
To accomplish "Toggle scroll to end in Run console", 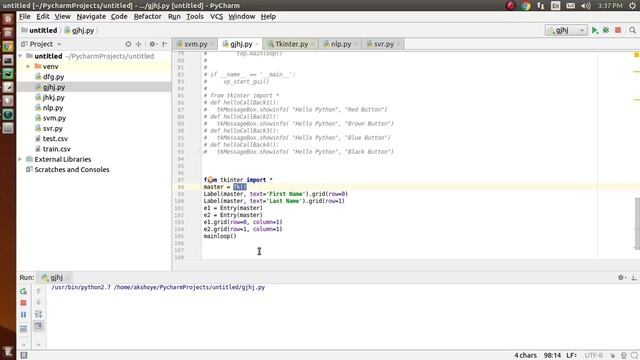I will click(38, 326).
